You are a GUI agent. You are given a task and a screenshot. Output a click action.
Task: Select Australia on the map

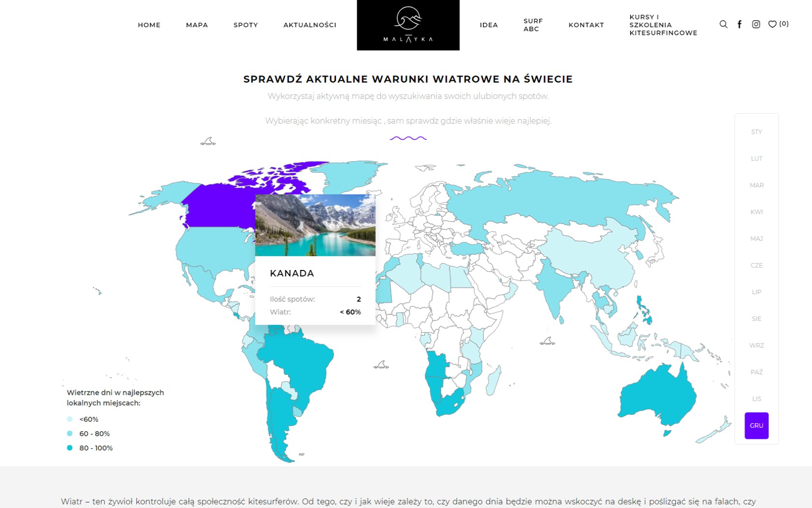tap(657, 397)
